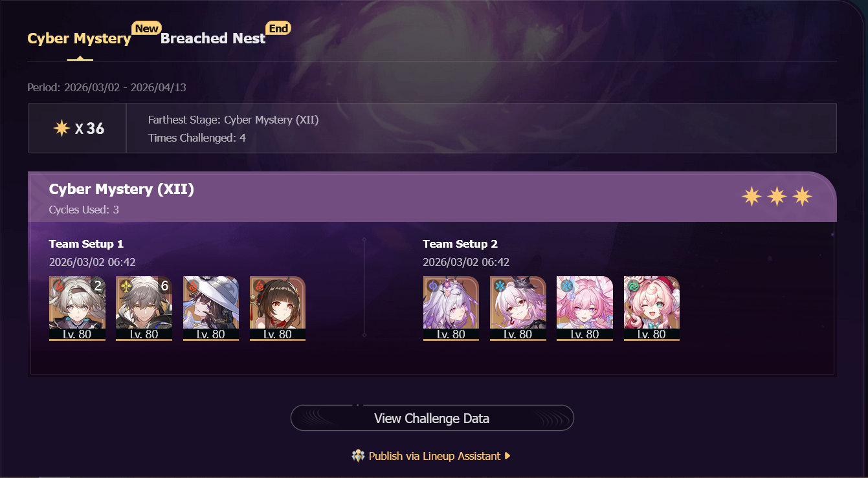
Task: Select first Team Setup 1 character portrait
Action: pos(77,309)
